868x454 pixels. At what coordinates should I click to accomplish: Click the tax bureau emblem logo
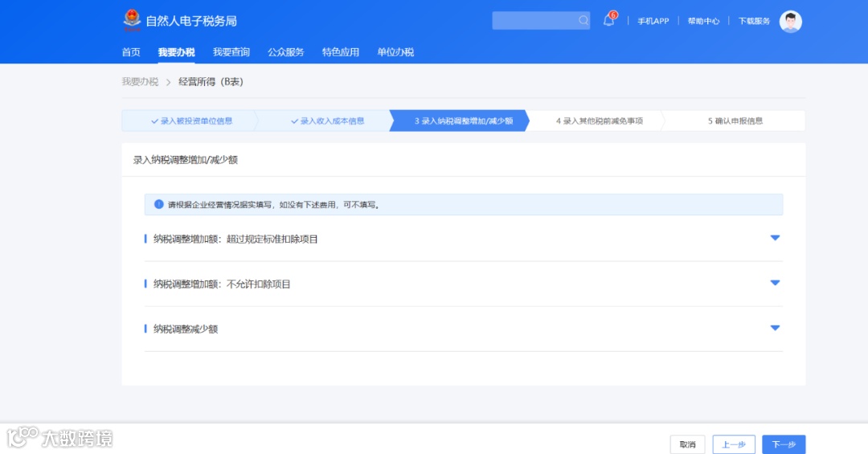point(132,20)
